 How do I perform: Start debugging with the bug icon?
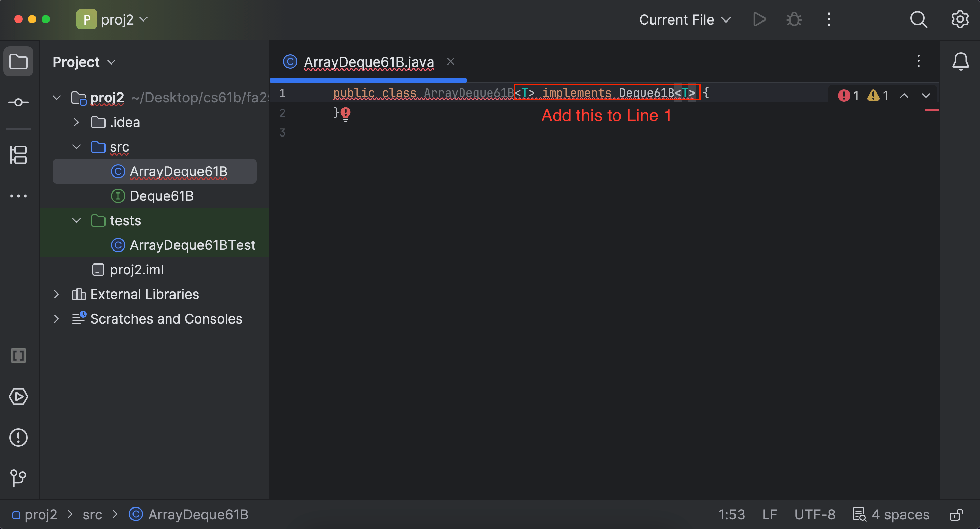pyautogui.click(x=794, y=19)
